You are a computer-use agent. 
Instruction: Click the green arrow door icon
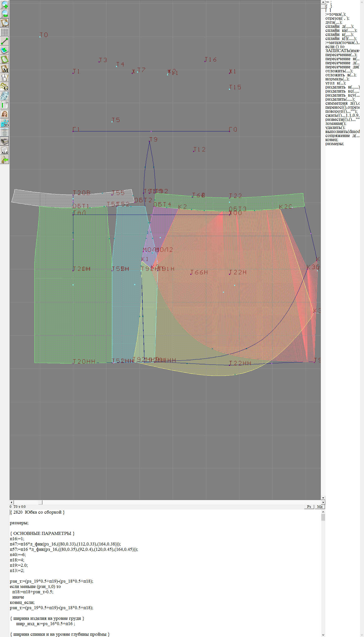pos(5,160)
